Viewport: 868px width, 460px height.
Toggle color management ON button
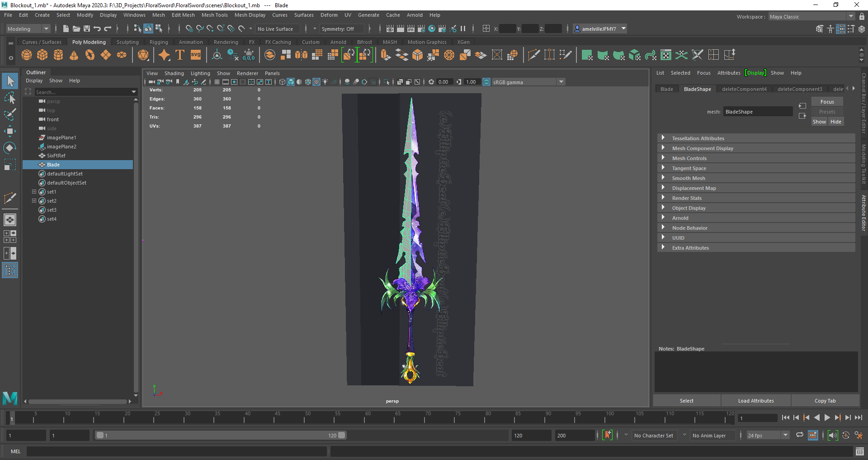click(486, 82)
